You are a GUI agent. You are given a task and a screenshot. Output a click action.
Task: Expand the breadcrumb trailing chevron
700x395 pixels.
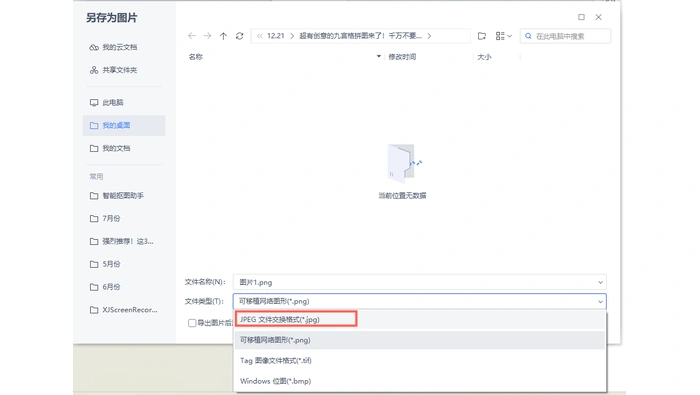(x=429, y=36)
